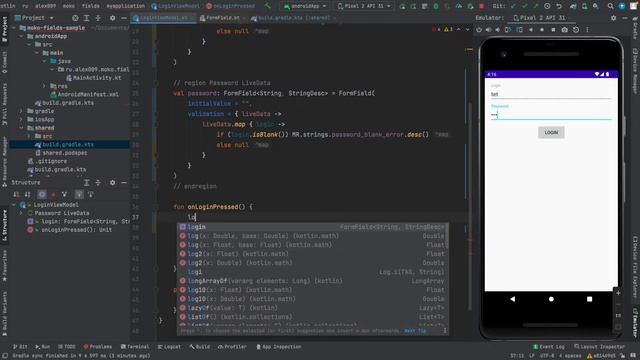
Task: Expand the Password LiveData structure node
Action: 22,213
